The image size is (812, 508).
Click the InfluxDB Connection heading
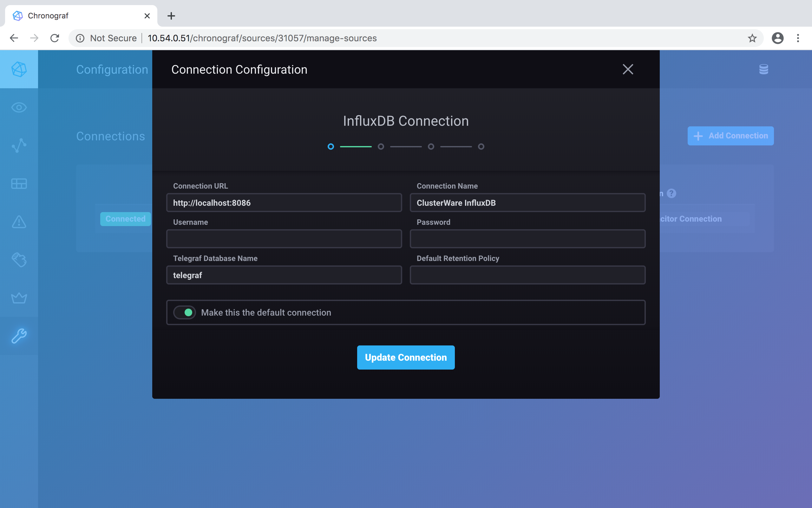coord(406,121)
